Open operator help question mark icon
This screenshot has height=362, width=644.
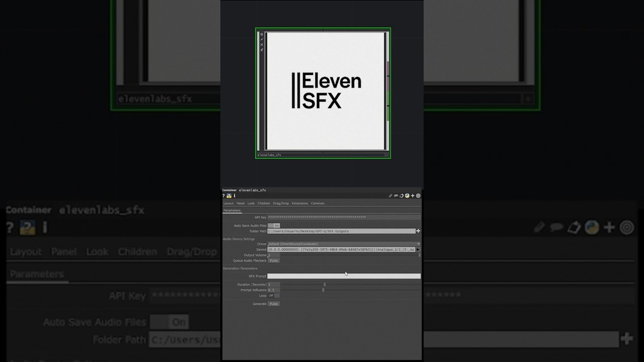click(x=223, y=196)
